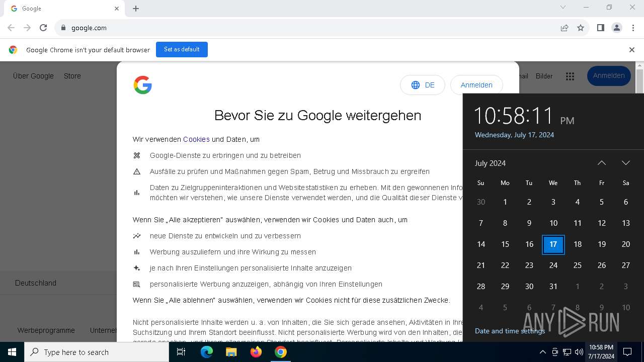Go to previous month in calendar
This screenshot has width=644, height=362.
[602, 163]
